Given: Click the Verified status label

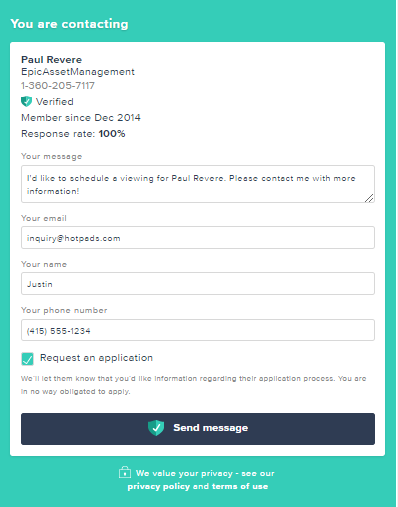Looking at the screenshot, I should pyautogui.click(x=55, y=102).
